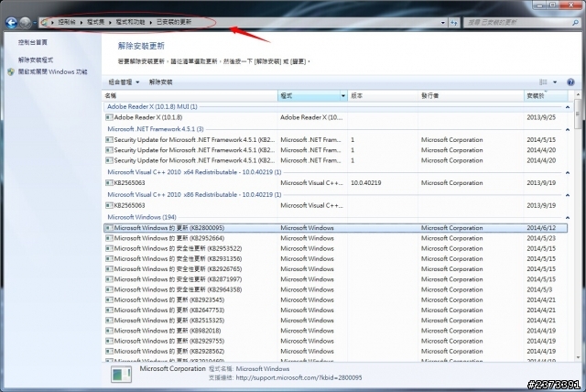The height and width of the screenshot is (392, 586).
Task: Sort by the 安裝於 column header
Action: point(546,96)
